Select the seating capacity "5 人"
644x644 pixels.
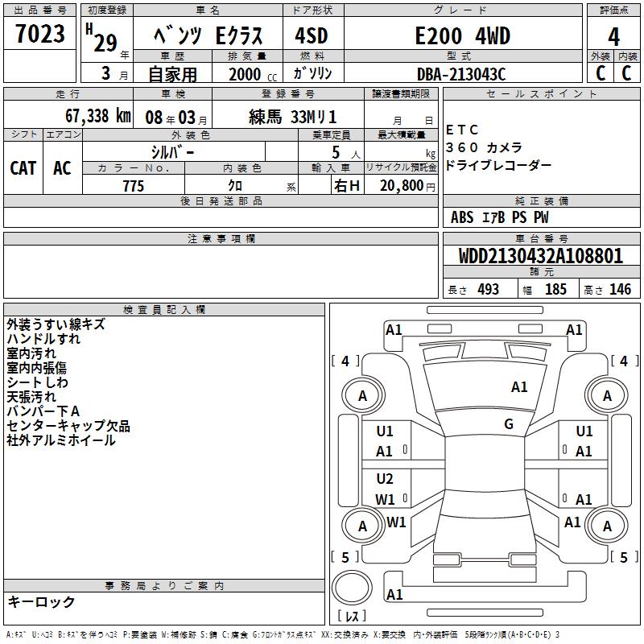(x=346, y=153)
